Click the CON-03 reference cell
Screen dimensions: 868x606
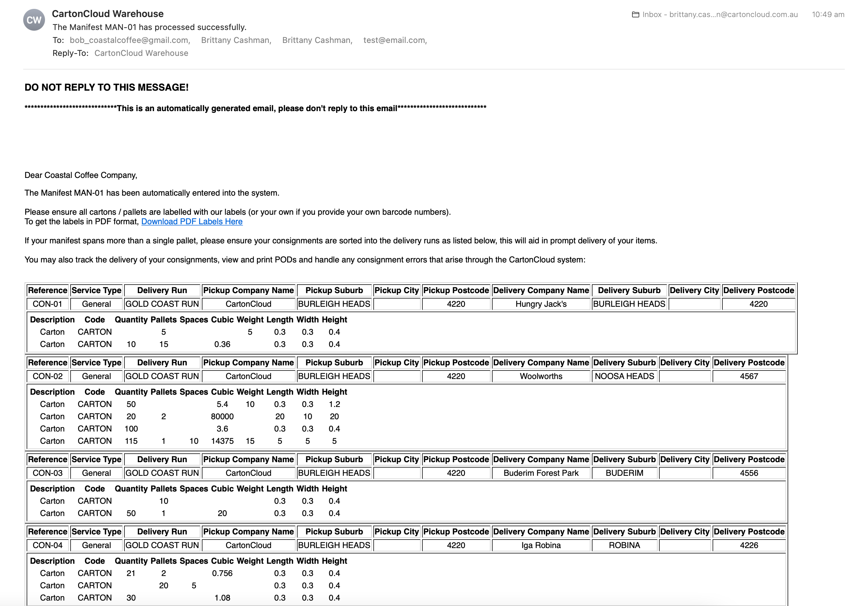pos(47,473)
